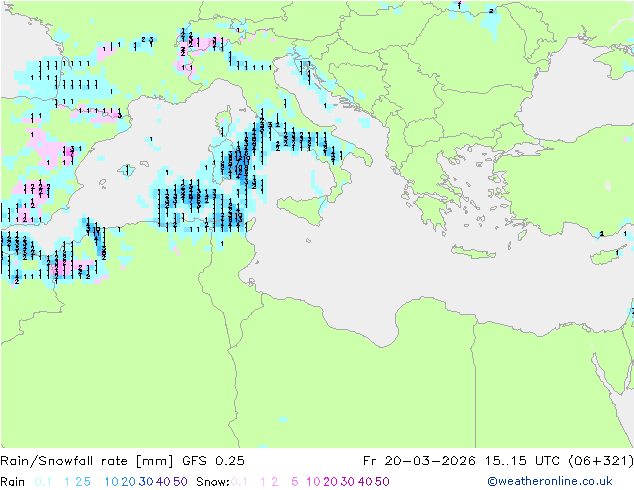The height and width of the screenshot is (490, 634).
Task: Click the island of Cyprus on the map
Action: click(608, 256)
